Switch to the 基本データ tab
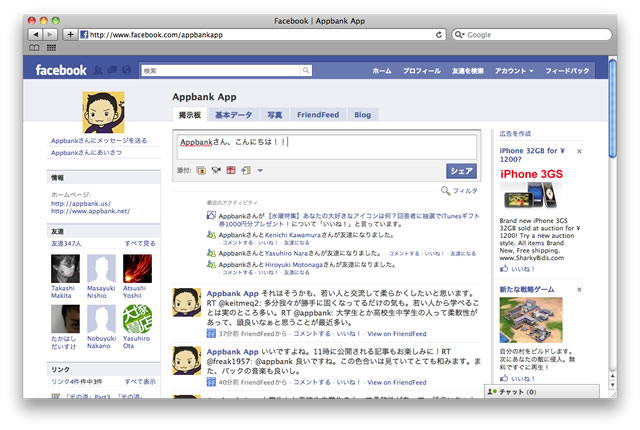640x430 pixels. pos(233,115)
